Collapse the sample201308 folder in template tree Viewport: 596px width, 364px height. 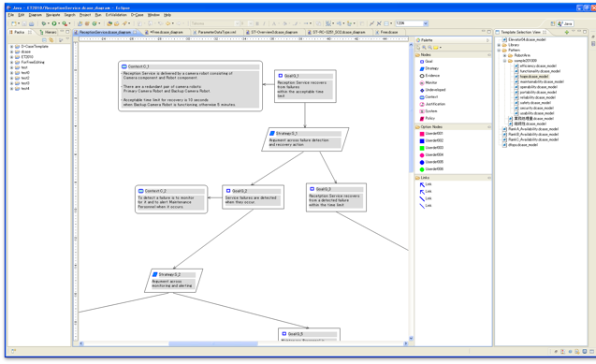click(x=505, y=61)
